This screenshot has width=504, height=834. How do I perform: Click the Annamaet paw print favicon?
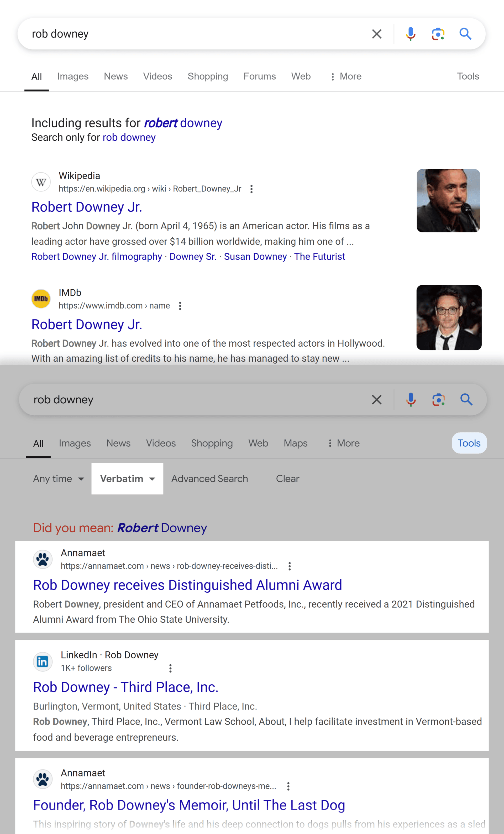tap(43, 559)
